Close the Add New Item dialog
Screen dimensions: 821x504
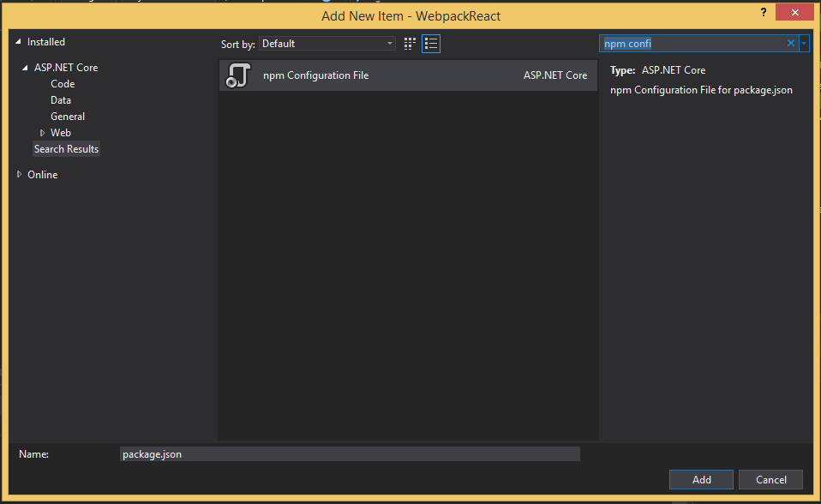[794, 12]
